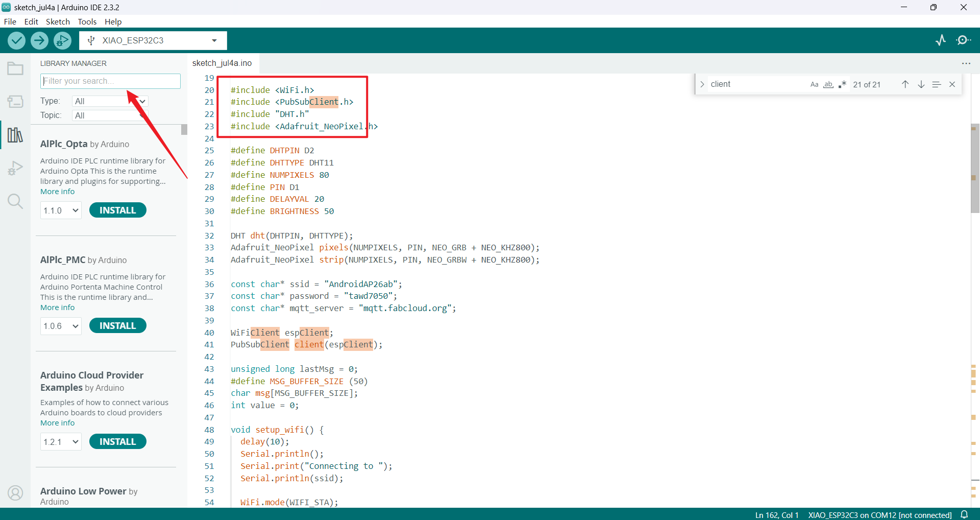Go to previous find match
980x520 pixels.
(905, 84)
